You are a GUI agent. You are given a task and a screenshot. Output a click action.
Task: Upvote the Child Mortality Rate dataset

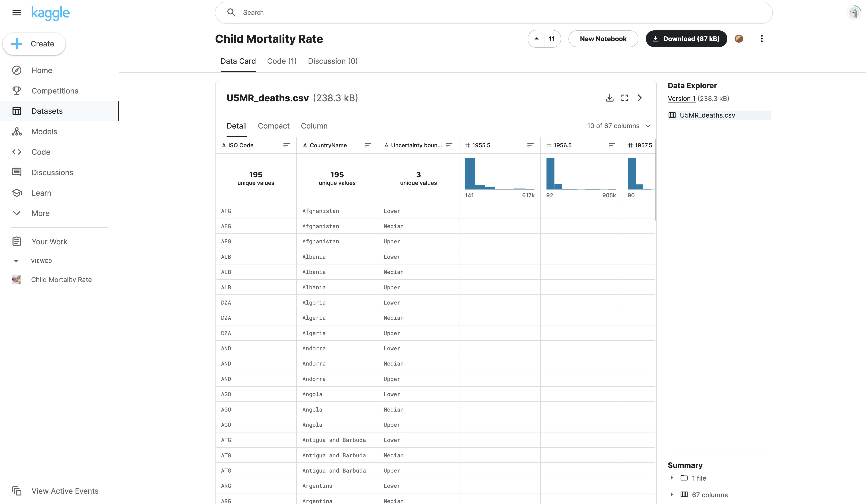point(536,39)
